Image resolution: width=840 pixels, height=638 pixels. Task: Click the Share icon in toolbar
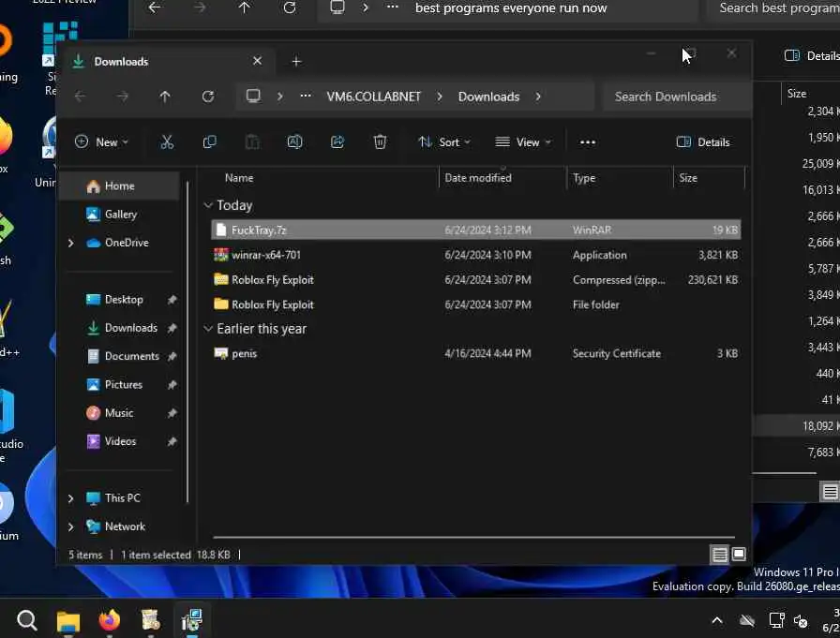pos(337,141)
